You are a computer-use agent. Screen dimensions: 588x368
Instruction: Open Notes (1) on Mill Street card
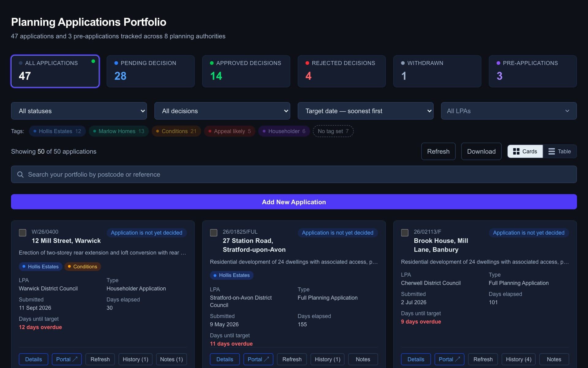171,359
